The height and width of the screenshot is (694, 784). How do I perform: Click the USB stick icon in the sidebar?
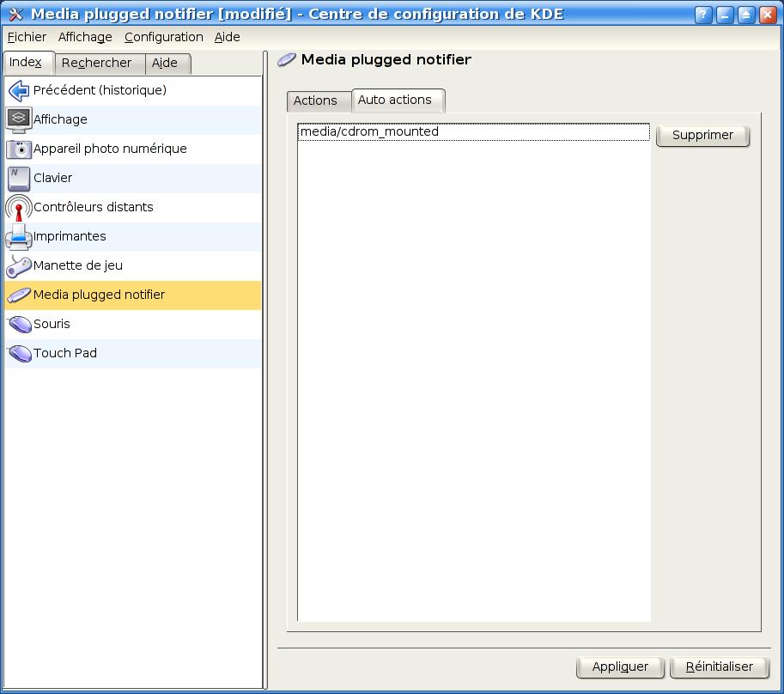point(19,295)
